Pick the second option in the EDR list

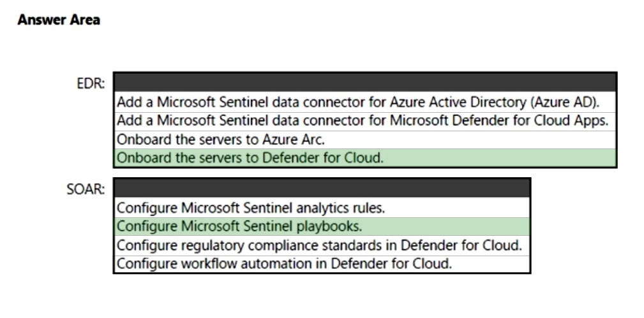362,120
